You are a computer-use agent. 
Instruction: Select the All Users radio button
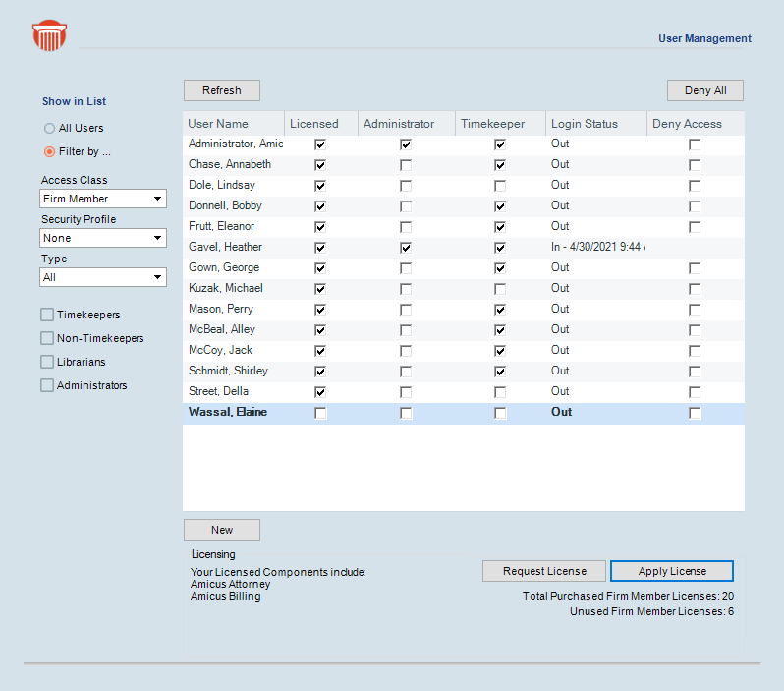pos(49,128)
